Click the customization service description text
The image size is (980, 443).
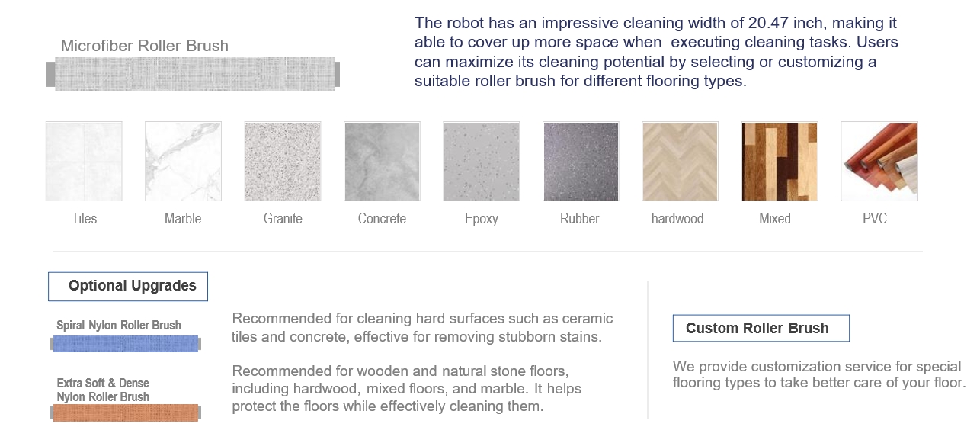(819, 374)
